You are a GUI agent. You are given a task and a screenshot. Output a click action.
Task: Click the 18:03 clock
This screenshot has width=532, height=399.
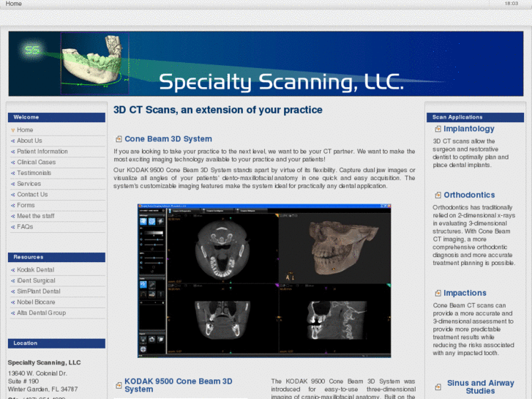512,4
